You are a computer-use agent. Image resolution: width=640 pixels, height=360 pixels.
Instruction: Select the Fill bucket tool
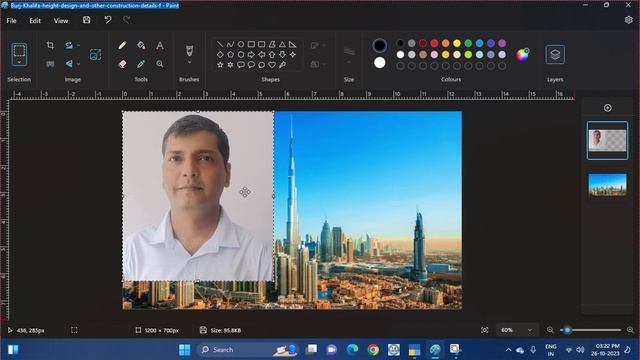tap(141, 45)
